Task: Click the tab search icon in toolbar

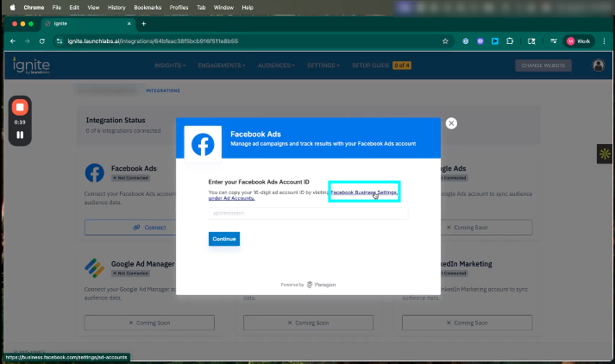Action: [531, 41]
